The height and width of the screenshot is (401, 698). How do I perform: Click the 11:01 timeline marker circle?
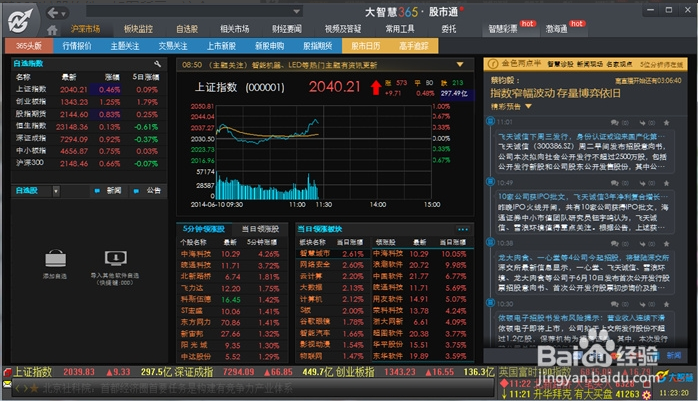pyautogui.click(x=491, y=121)
